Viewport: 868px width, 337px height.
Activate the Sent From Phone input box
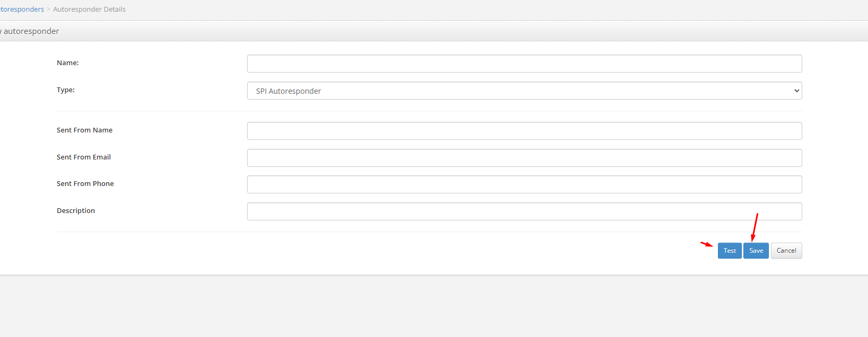click(x=524, y=184)
